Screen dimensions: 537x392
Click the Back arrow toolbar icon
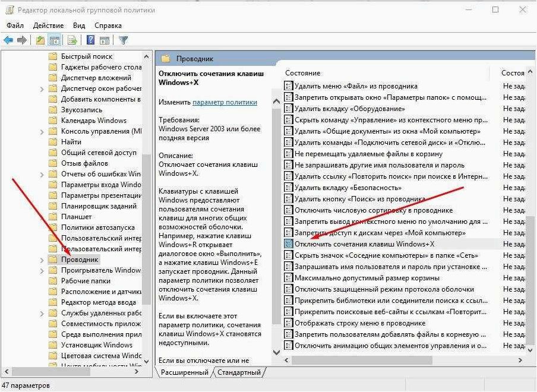pyautogui.click(x=8, y=40)
